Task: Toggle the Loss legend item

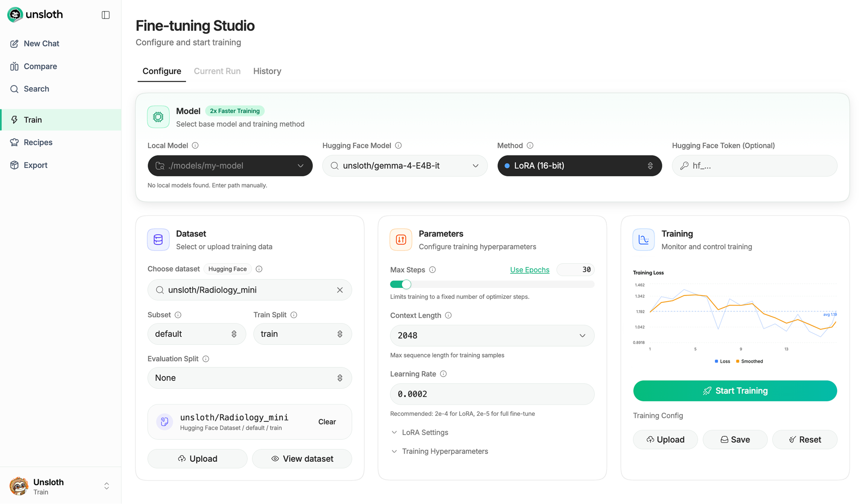Action: (x=722, y=361)
